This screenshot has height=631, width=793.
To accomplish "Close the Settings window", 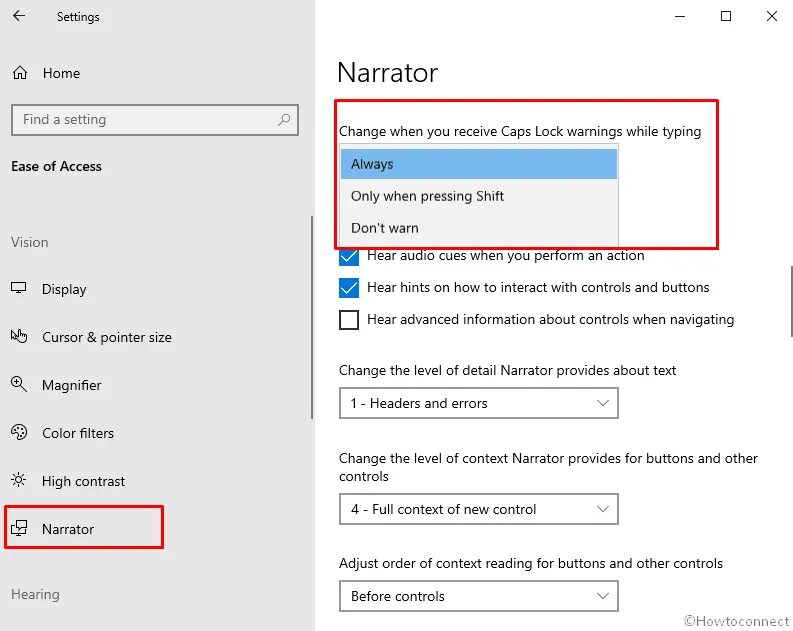I will [772, 16].
